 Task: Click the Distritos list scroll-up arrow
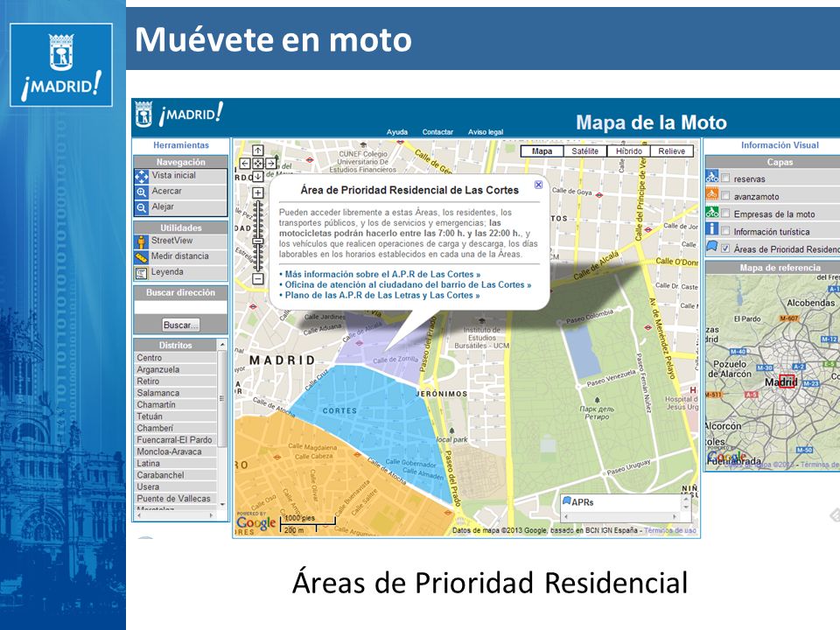222,345
